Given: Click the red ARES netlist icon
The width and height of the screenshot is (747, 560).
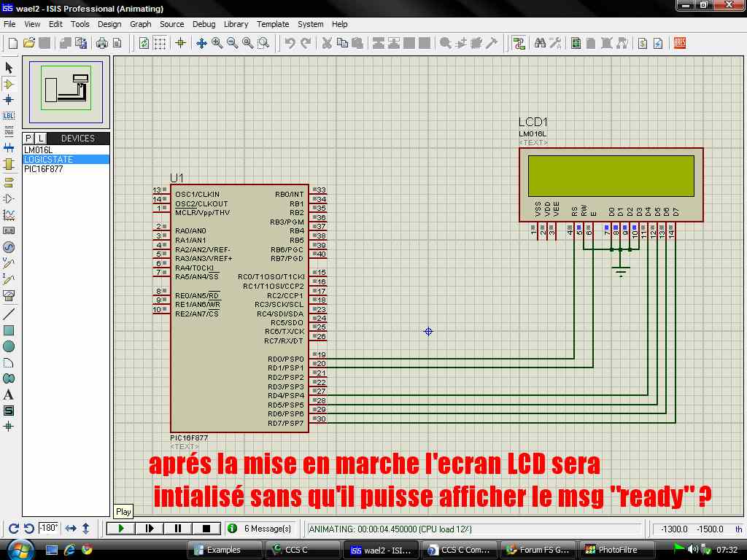Looking at the screenshot, I should click(680, 43).
